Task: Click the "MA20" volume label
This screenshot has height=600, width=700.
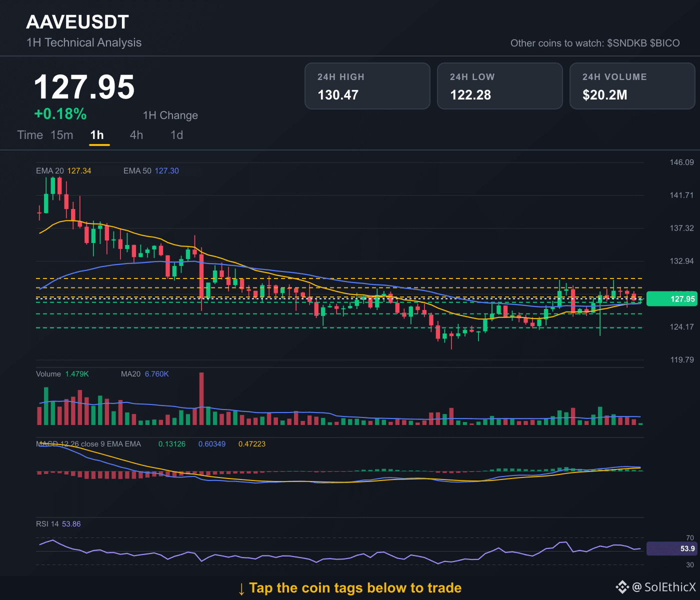Action: pos(131,374)
